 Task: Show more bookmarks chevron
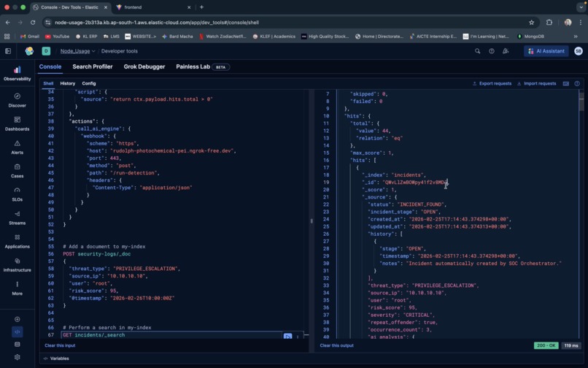coord(576,37)
